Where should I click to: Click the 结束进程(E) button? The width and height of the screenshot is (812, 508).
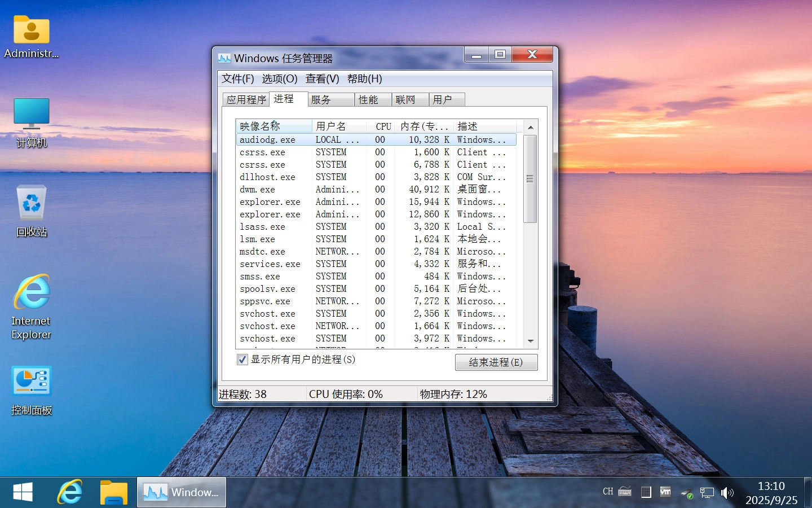(496, 362)
